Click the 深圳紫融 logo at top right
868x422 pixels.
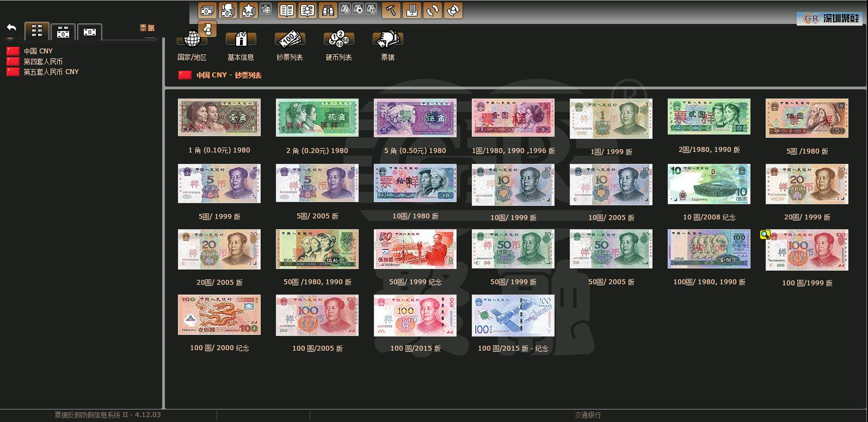coord(829,19)
